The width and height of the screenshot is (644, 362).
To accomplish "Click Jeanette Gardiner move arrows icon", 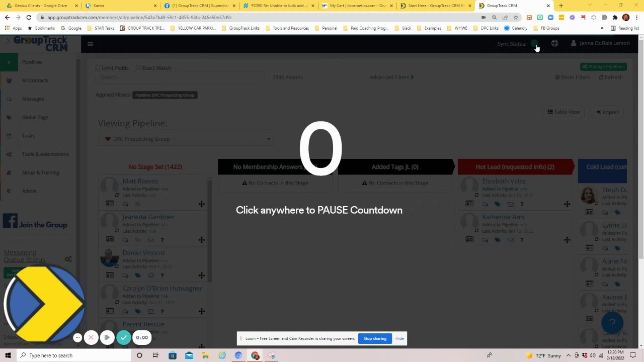I will coord(201,240).
